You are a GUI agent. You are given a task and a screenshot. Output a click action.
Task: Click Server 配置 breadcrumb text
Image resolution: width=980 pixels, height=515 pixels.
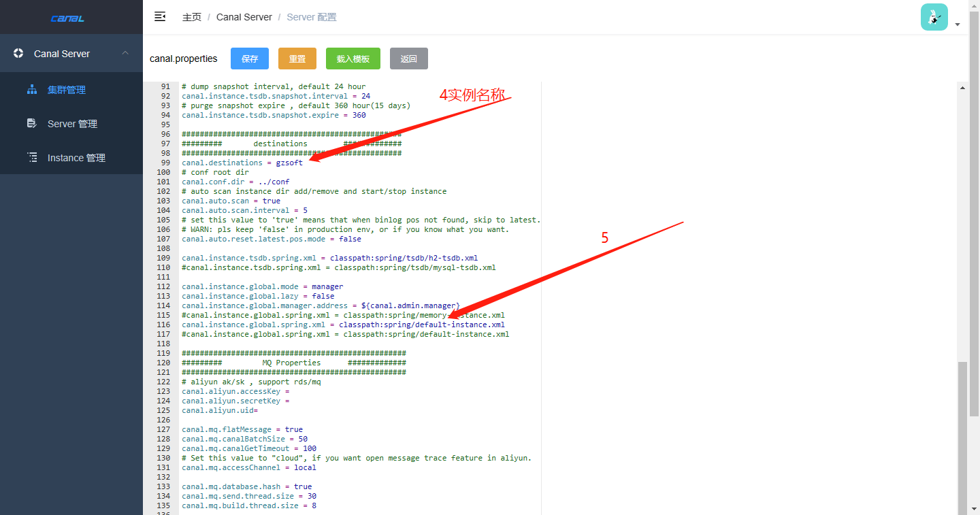click(312, 17)
